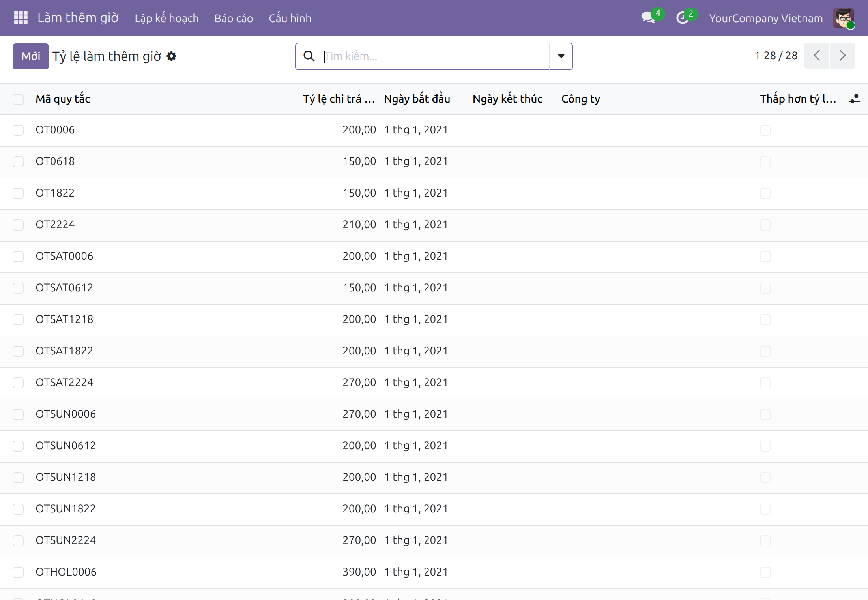Open the OTSAT2224 rule record
The width and height of the screenshot is (868, 600).
[x=64, y=382]
